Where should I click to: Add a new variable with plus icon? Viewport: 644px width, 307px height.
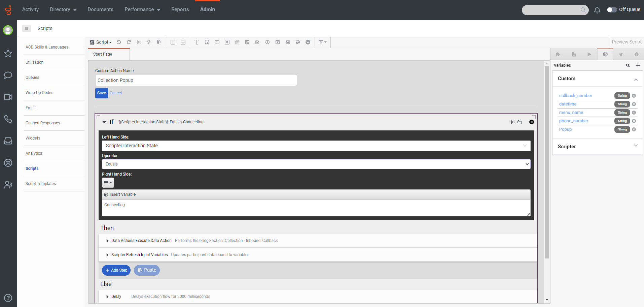638,65
